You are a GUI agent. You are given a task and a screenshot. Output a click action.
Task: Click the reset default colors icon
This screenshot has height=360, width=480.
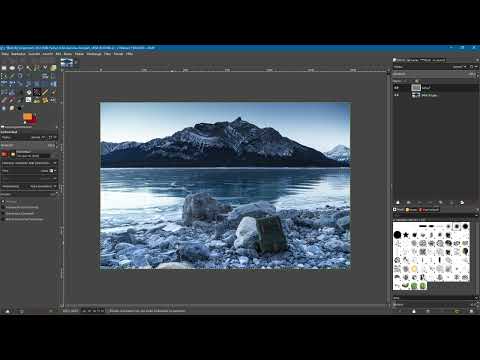point(25,123)
